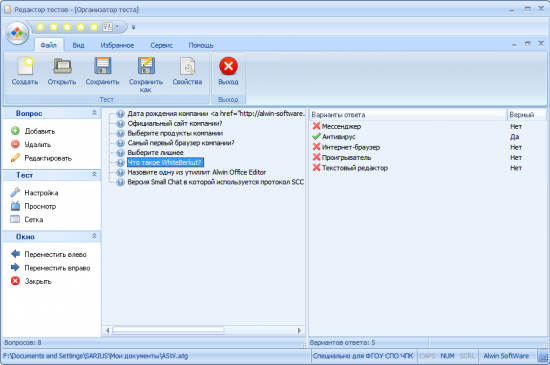Select answer Антивирус
The width and height of the screenshot is (550, 365).
click(338, 137)
